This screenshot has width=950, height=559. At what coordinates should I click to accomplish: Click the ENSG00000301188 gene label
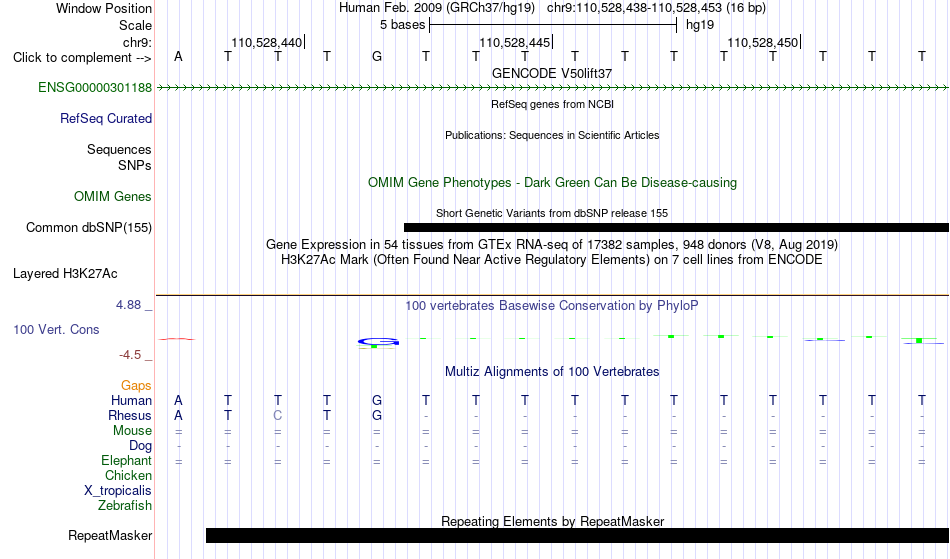95,88
